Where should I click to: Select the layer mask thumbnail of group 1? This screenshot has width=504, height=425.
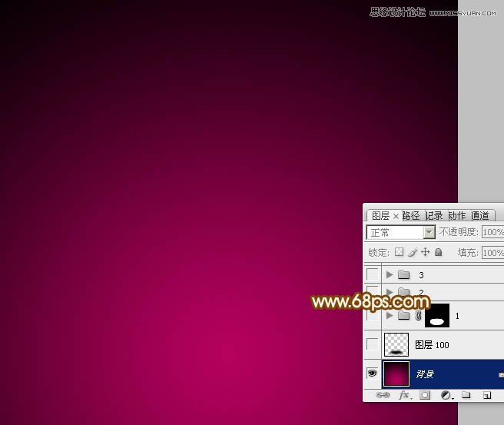coord(437,315)
